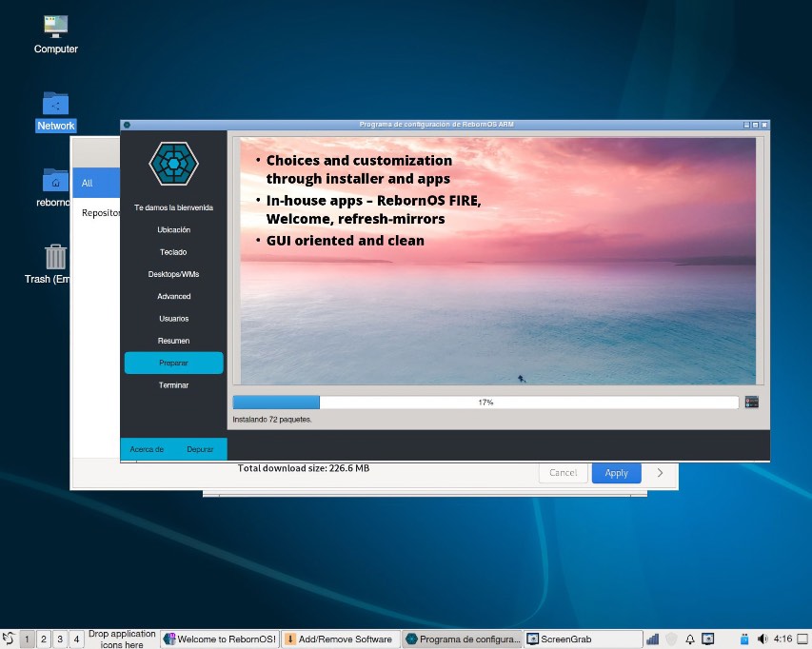Switch to virtual desktop 2
The width and height of the screenshot is (812, 649).
[44, 639]
